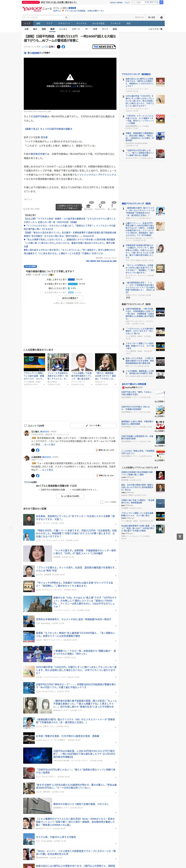The width and height of the screenshot is (186, 868).
Task: Click コメントを書く button
Action: tap(93, 426)
